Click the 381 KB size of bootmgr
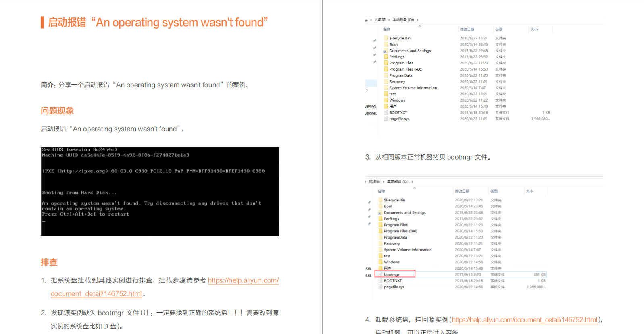This screenshot has width=644, height=334. pyautogui.click(x=540, y=274)
